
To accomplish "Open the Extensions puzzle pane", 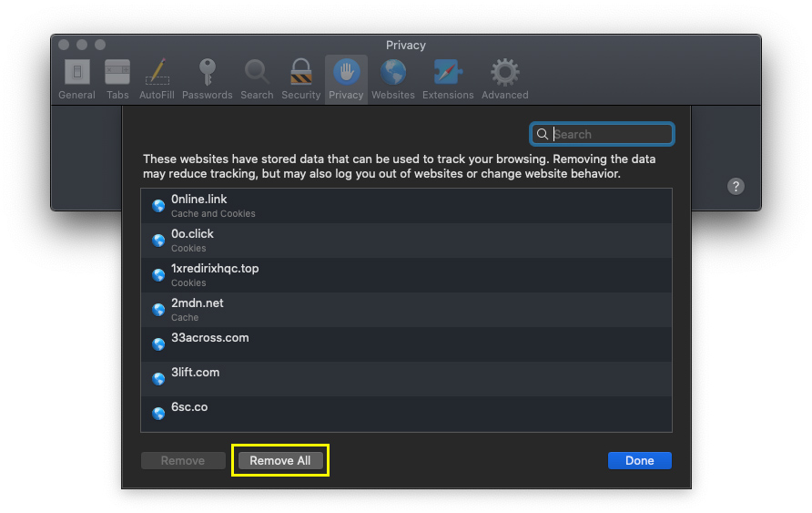I will 448,79.
